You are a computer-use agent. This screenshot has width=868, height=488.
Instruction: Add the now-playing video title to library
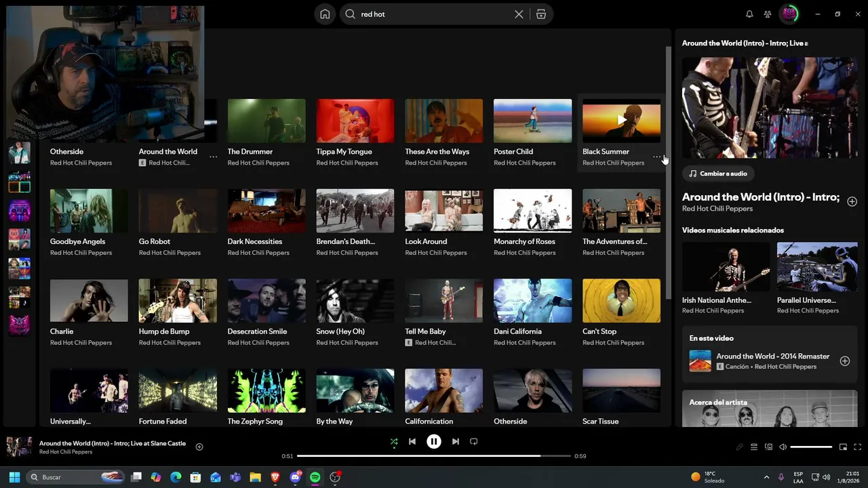(852, 201)
